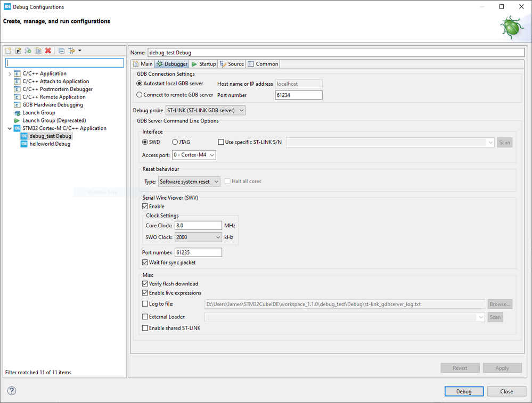Click the GDB port number field
This screenshot has height=403, width=532.
[x=299, y=95]
